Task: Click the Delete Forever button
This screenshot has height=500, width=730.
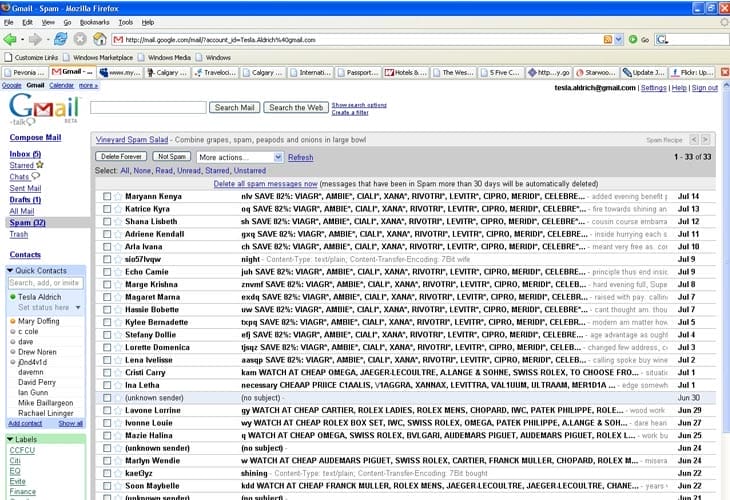Action: coord(121,157)
